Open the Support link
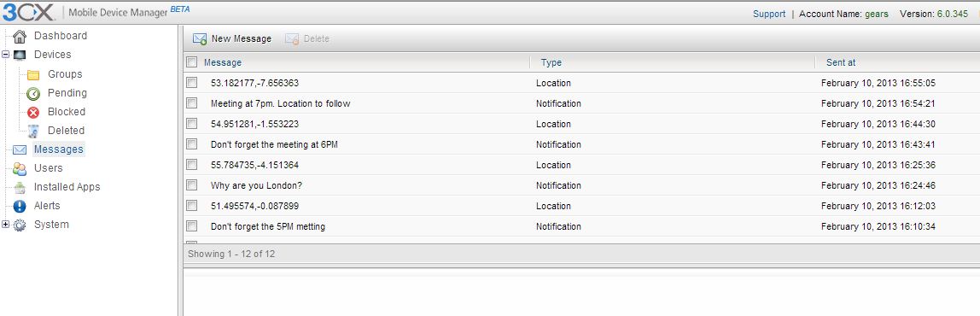Image resolution: width=980 pixels, height=316 pixels. coord(769,14)
